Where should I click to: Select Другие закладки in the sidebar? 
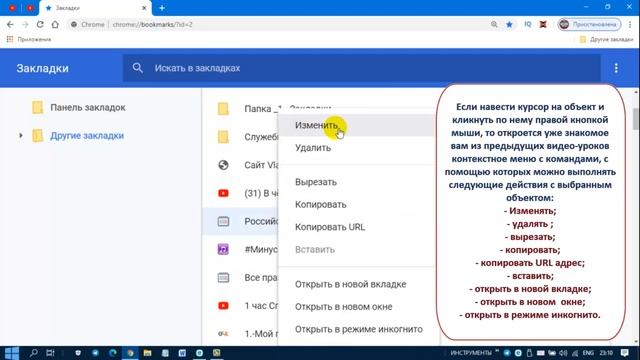point(87,136)
